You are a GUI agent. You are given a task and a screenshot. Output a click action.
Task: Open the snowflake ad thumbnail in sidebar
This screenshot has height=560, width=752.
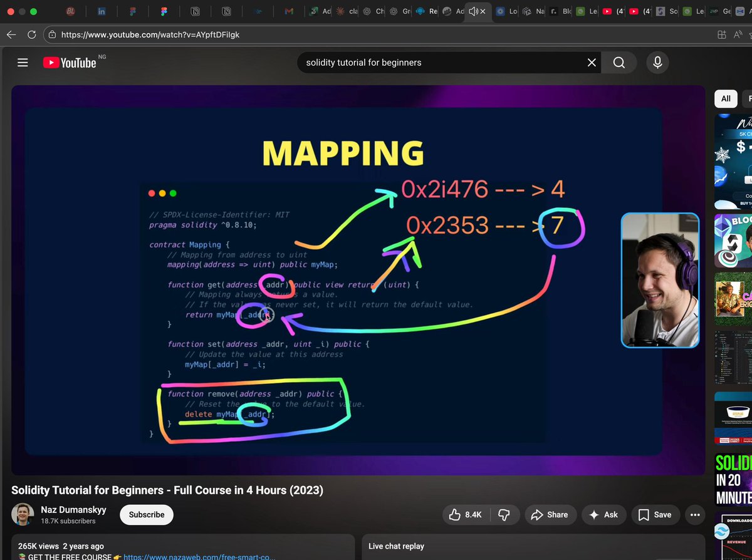pyautogui.click(x=733, y=162)
